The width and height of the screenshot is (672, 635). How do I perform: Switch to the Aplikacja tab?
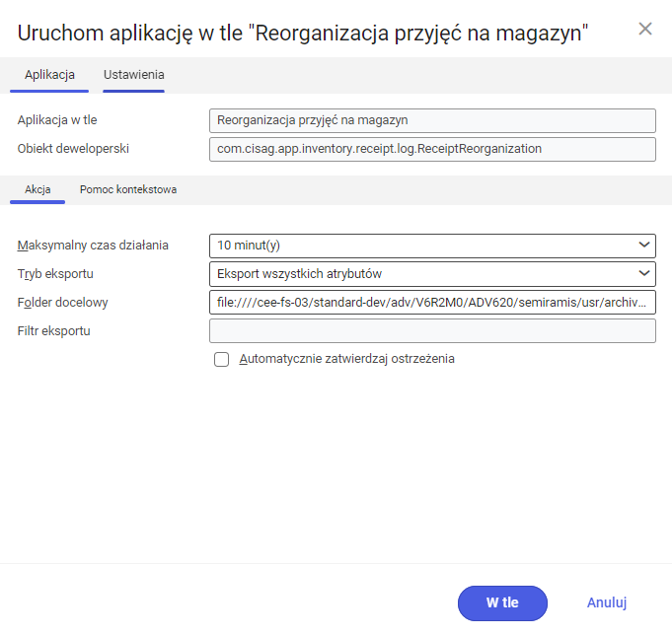click(x=49, y=74)
